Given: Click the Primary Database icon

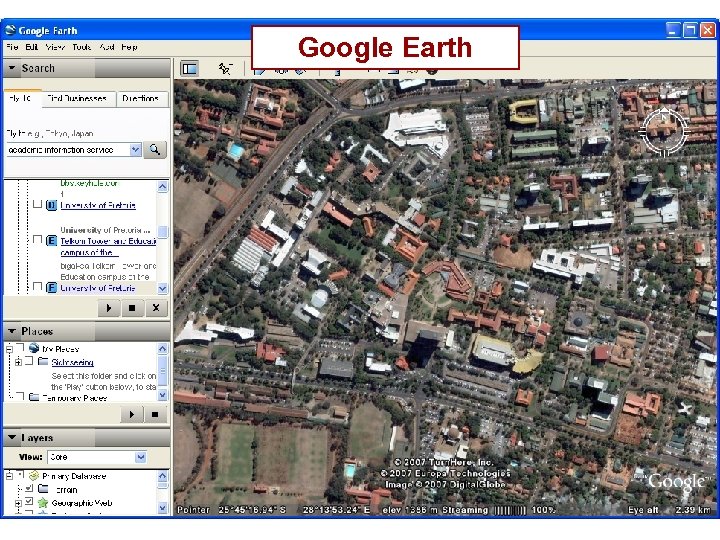Looking at the screenshot, I should click(34, 476).
